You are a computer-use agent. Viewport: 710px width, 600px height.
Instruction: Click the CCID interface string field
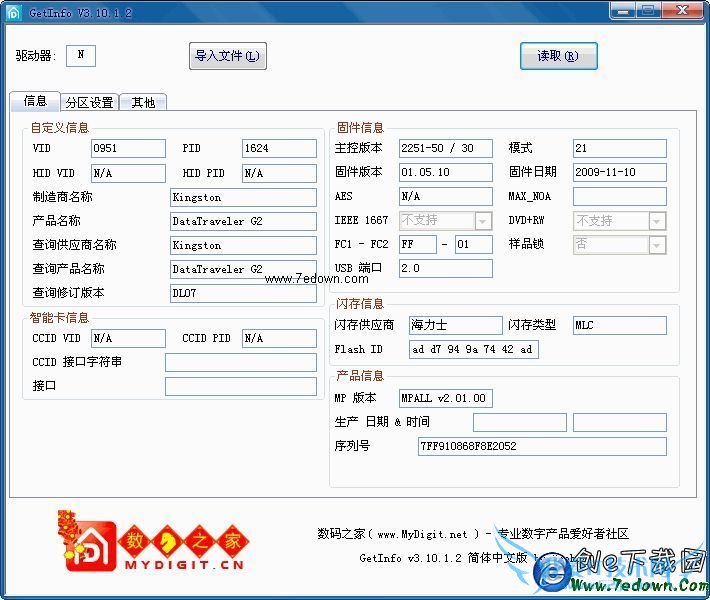241,363
